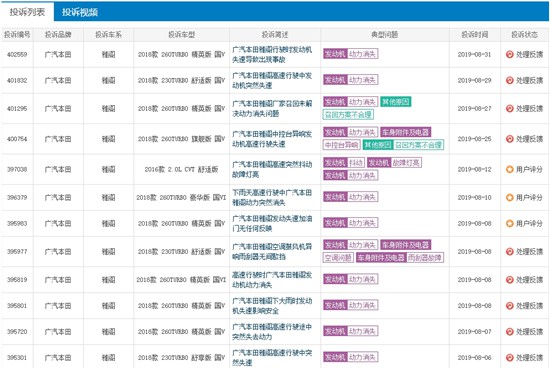Click 车身附件及电器 tag in row 400754
The width and height of the screenshot is (550, 369).
[x=405, y=132]
